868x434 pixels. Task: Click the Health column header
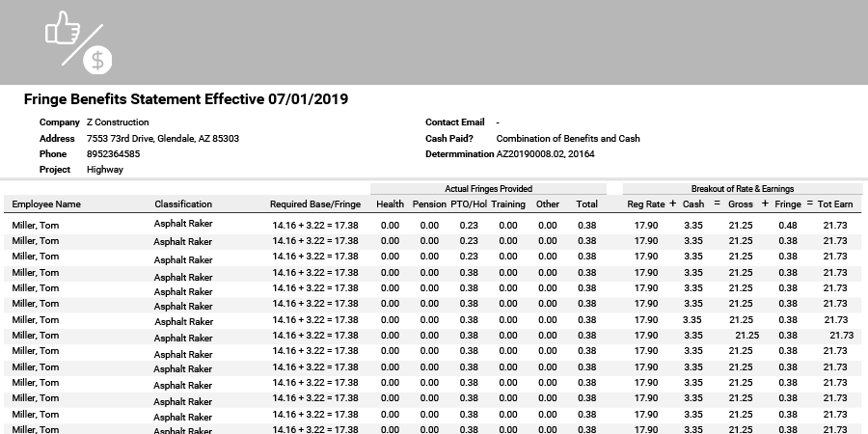pyautogui.click(x=390, y=204)
